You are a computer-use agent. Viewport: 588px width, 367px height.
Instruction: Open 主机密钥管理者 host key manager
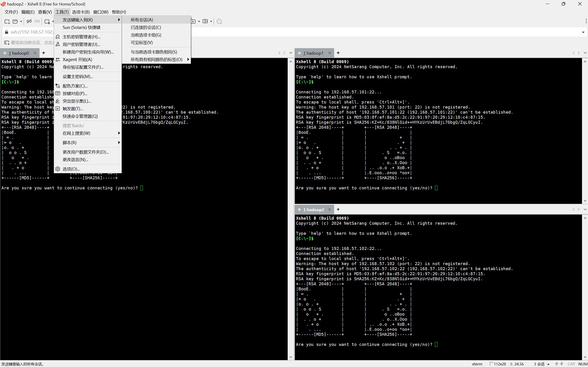(81, 37)
